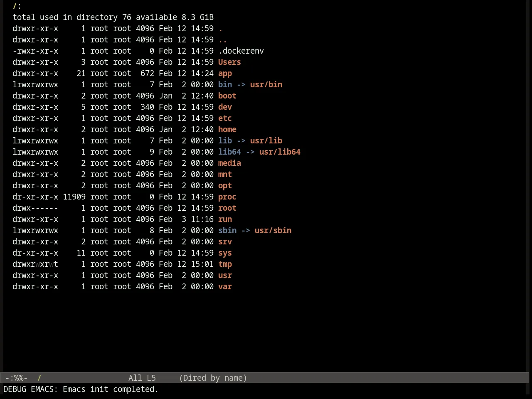This screenshot has height=399, width=532.
Task: Click the single-dot current directory entry
Action: (220, 29)
